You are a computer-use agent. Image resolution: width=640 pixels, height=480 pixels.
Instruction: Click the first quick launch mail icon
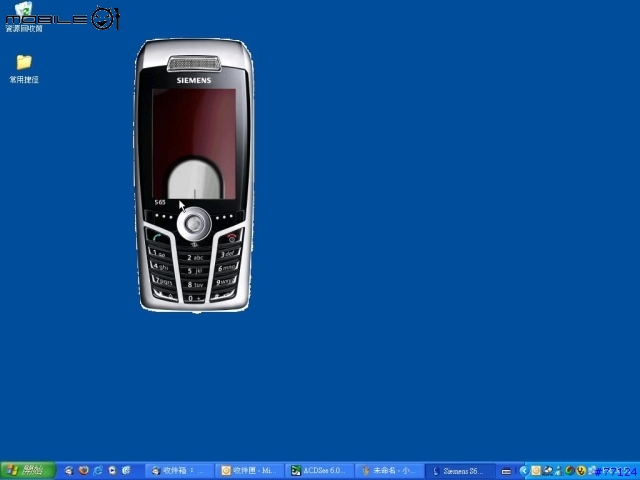click(69, 471)
